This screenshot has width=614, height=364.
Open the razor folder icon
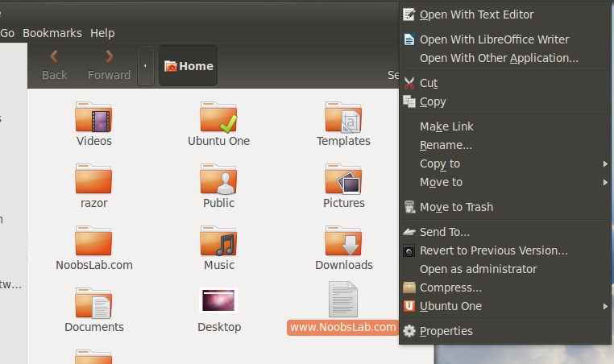pyautogui.click(x=93, y=179)
